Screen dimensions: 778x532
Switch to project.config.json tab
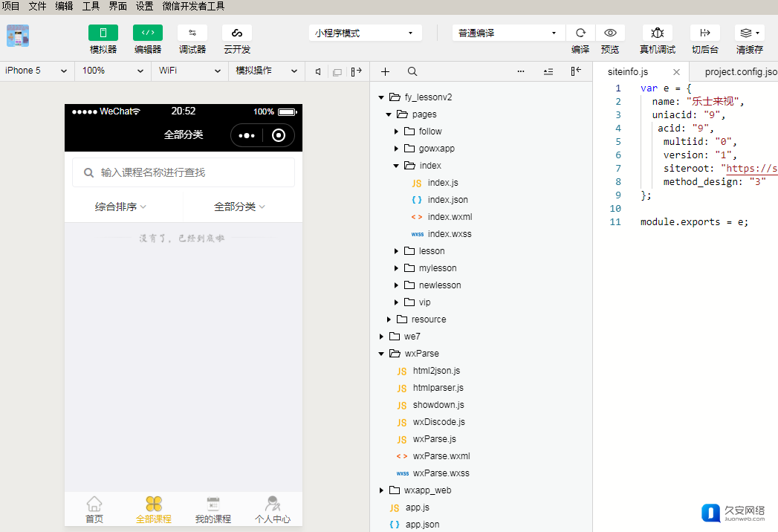pyautogui.click(x=741, y=72)
